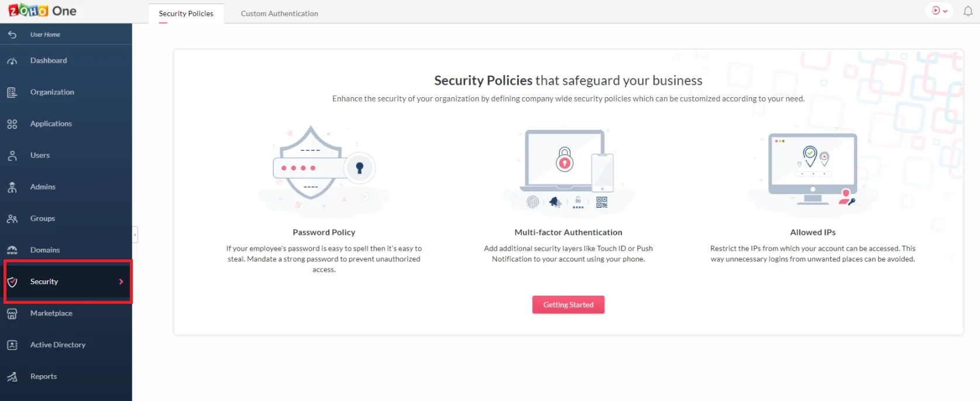Image resolution: width=980 pixels, height=401 pixels.
Task: Open Domains from the sidebar
Action: pyautogui.click(x=12, y=250)
